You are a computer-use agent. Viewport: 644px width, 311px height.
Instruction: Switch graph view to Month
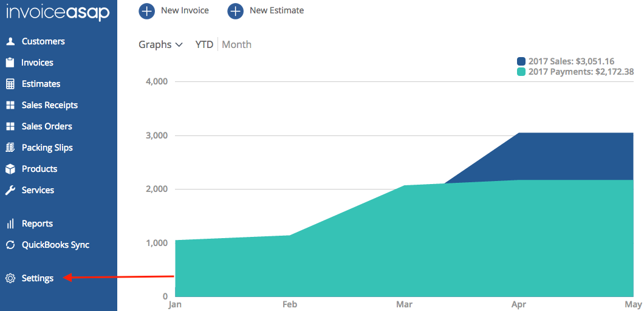[236, 44]
